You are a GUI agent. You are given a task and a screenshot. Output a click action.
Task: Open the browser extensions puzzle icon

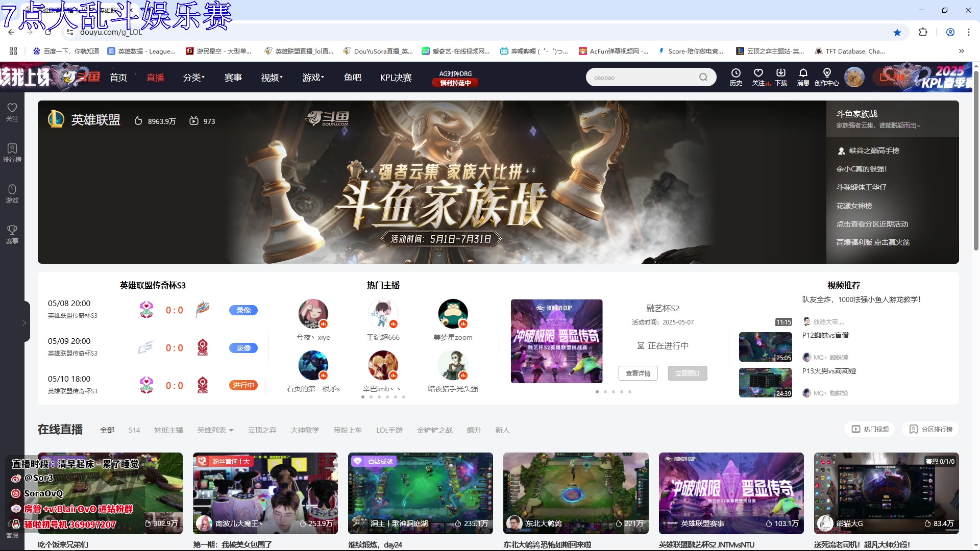(923, 32)
